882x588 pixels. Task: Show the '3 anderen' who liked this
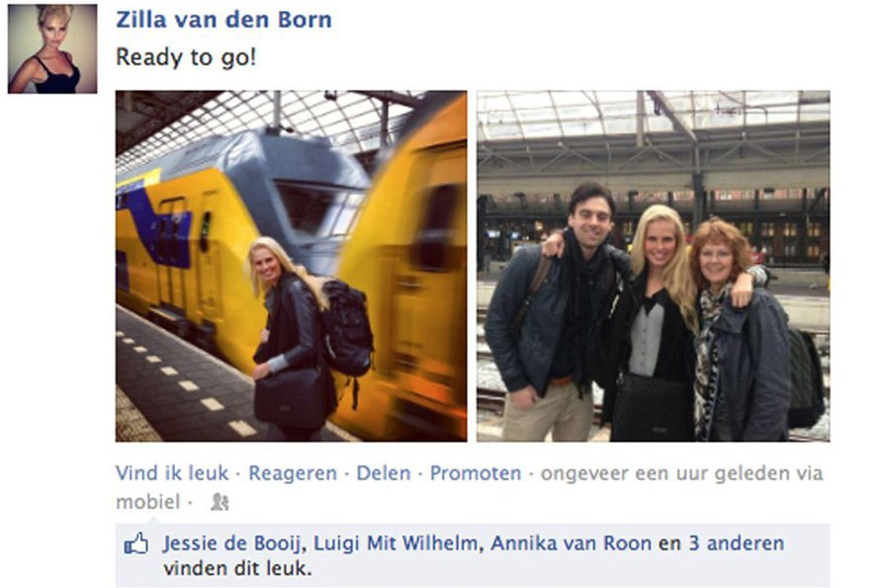737,544
